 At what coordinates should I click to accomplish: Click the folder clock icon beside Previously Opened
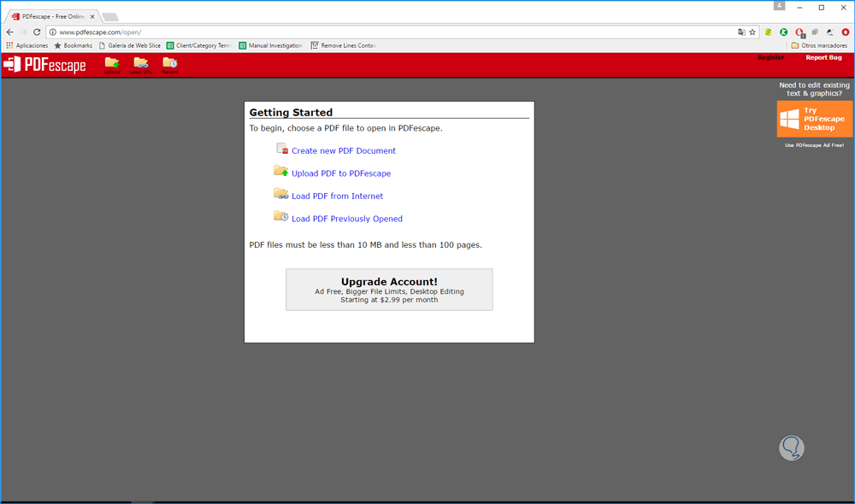[x=280, y=216]
